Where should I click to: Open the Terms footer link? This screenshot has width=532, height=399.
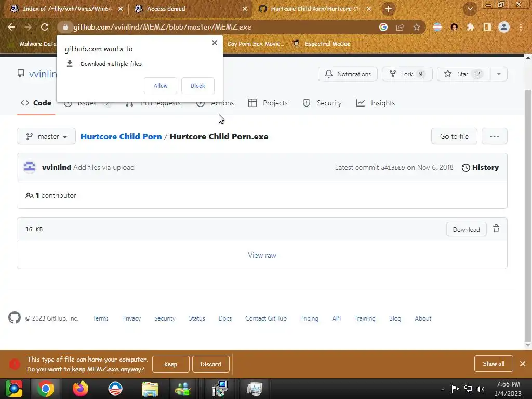click(101, 318)
